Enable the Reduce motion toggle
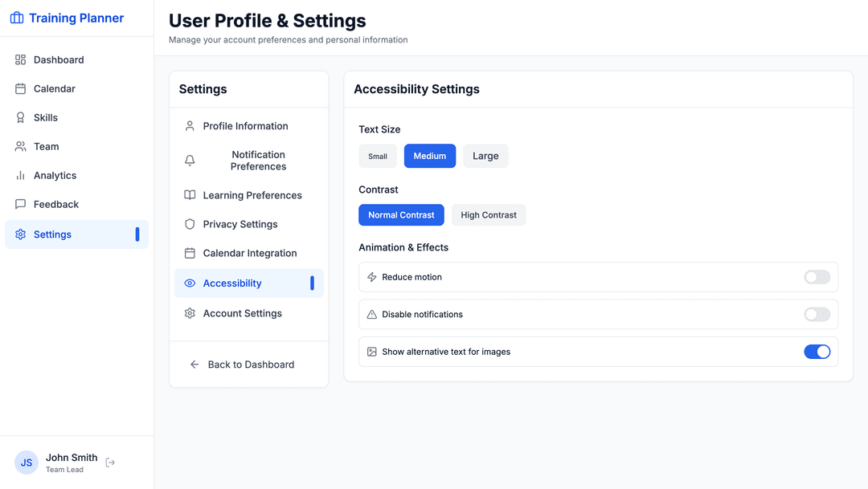The height and width of the screenshot is (489, 868). coord(817,277)
